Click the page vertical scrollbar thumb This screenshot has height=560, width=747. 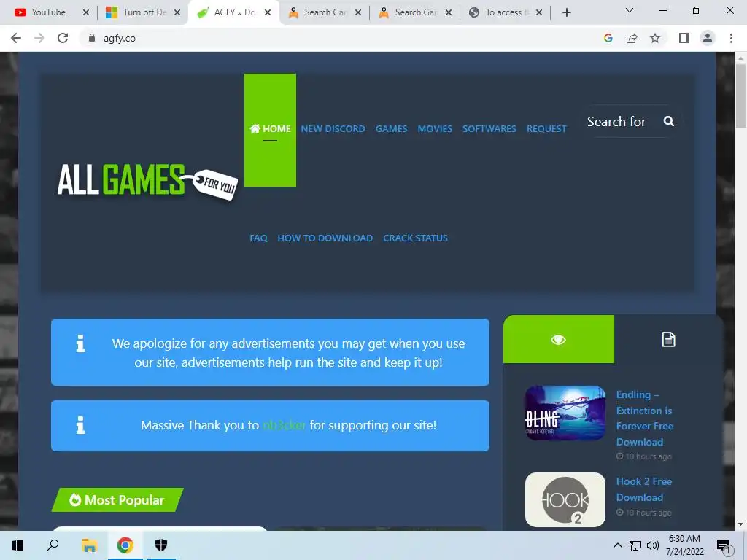[x=740, y=96]
